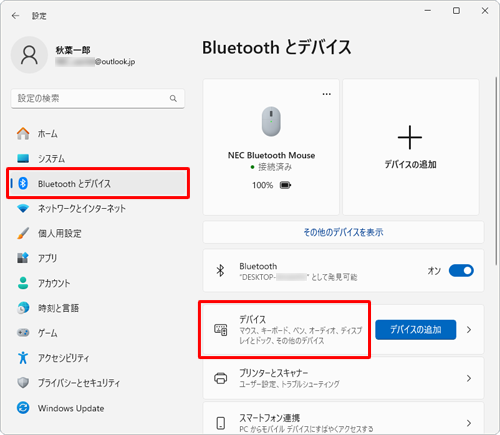
Task: Maximize the settings window
Action: click(x=456, y=11)
